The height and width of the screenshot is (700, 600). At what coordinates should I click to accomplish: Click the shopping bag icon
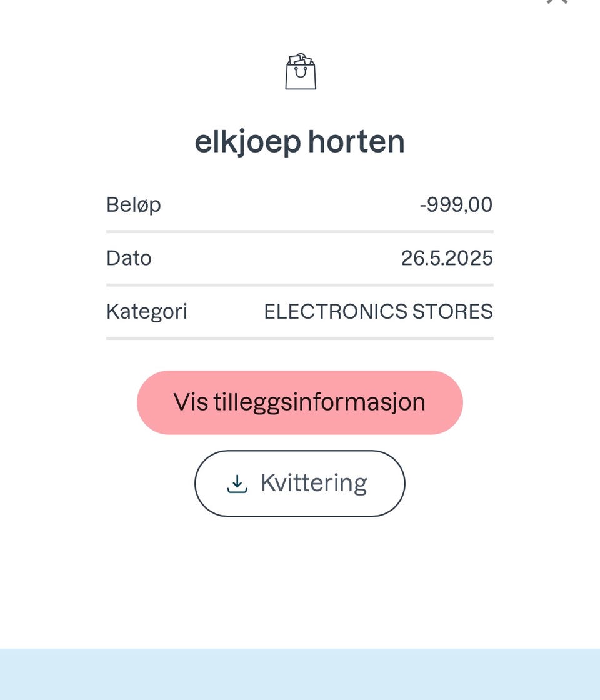[301, 72]
